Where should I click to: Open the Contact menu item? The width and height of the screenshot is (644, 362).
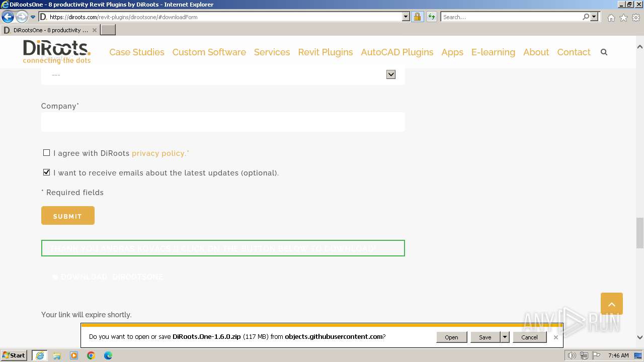[x=574, y=52]
